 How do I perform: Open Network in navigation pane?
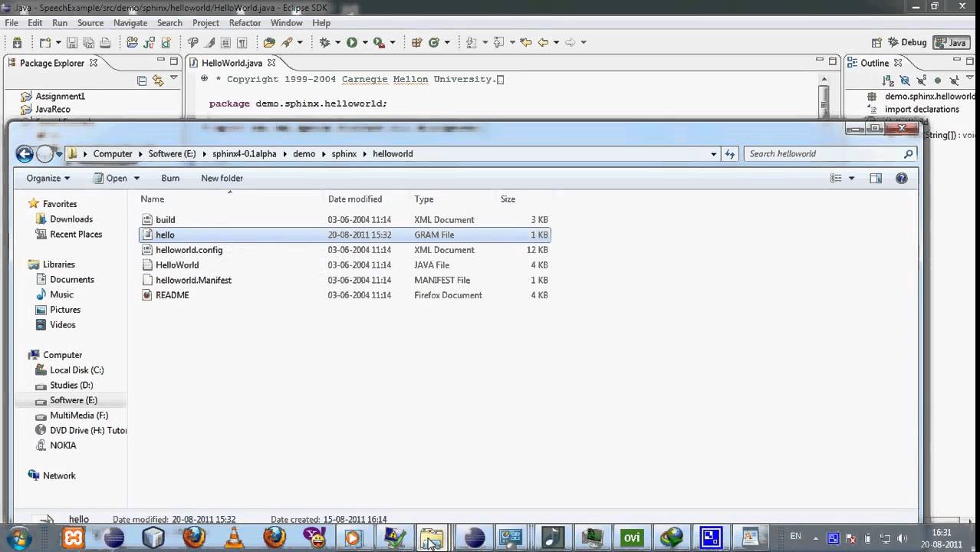pos(58,476)
